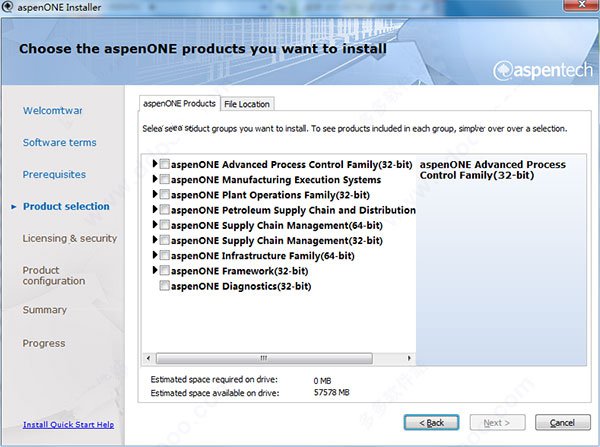Tick the Petroleum Supply Chain and Distribution checkbox
The width and height of the screenshot is (600, 447).
(165, 210)
